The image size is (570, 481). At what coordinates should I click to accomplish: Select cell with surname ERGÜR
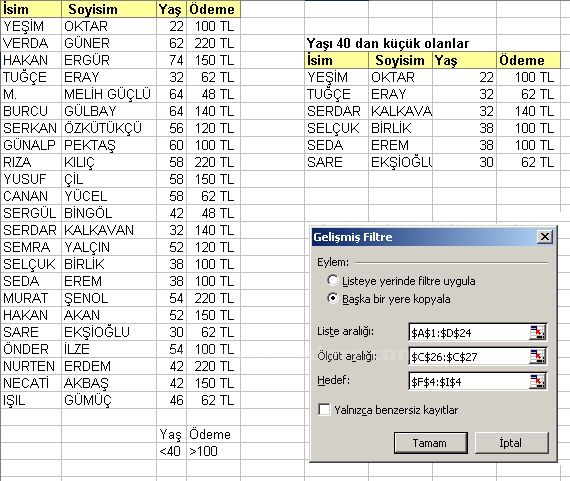pos(109,60)
